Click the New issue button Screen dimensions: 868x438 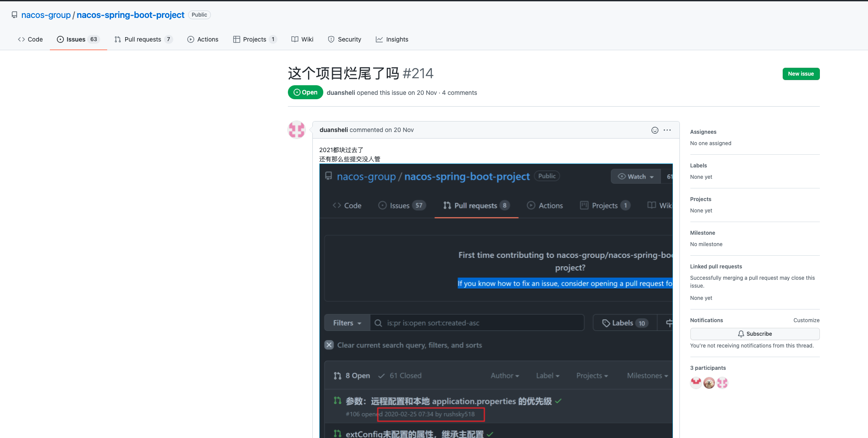(x=801, y=74)
